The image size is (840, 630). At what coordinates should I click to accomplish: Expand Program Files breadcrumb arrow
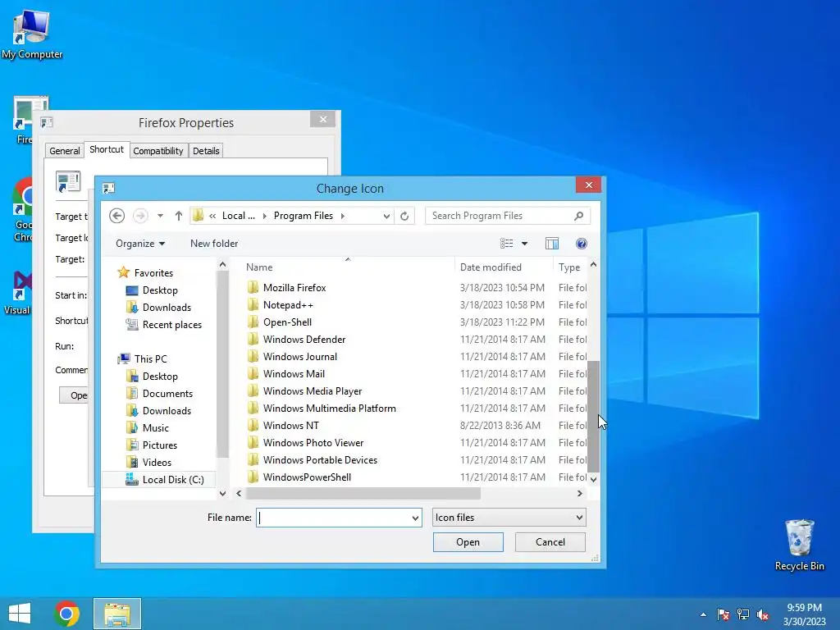click(x=342, y=216)
